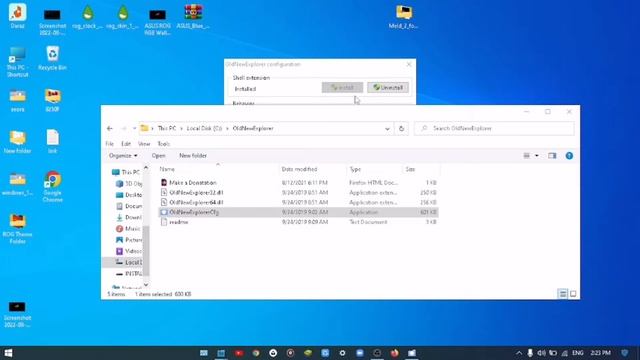Click the Explorer forward arrow

(123, 128)
